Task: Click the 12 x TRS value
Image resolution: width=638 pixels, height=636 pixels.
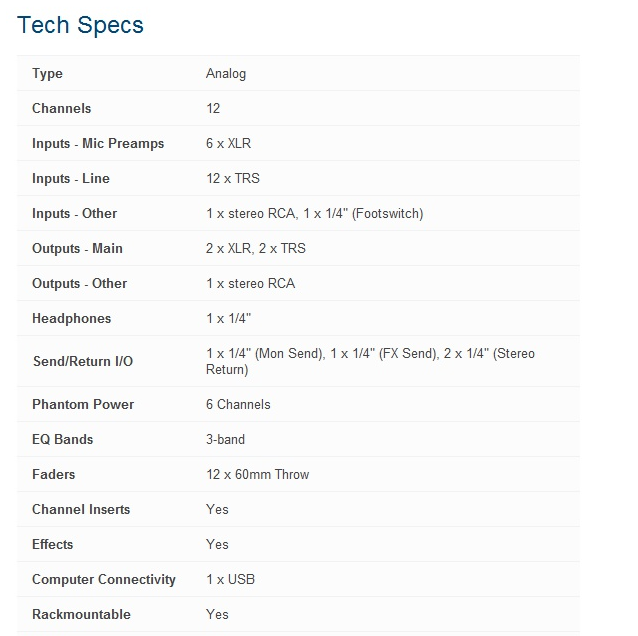Action: tap(233, 179)
